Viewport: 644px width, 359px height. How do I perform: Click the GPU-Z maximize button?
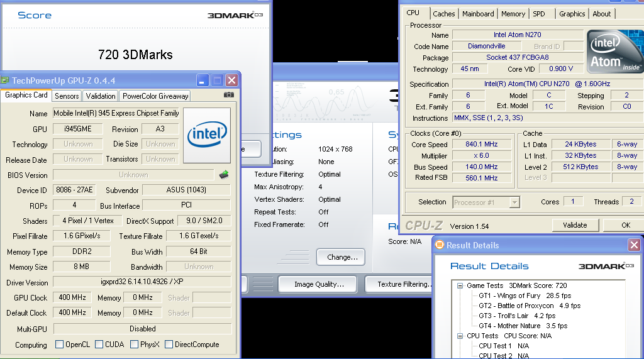pos(217,80)
